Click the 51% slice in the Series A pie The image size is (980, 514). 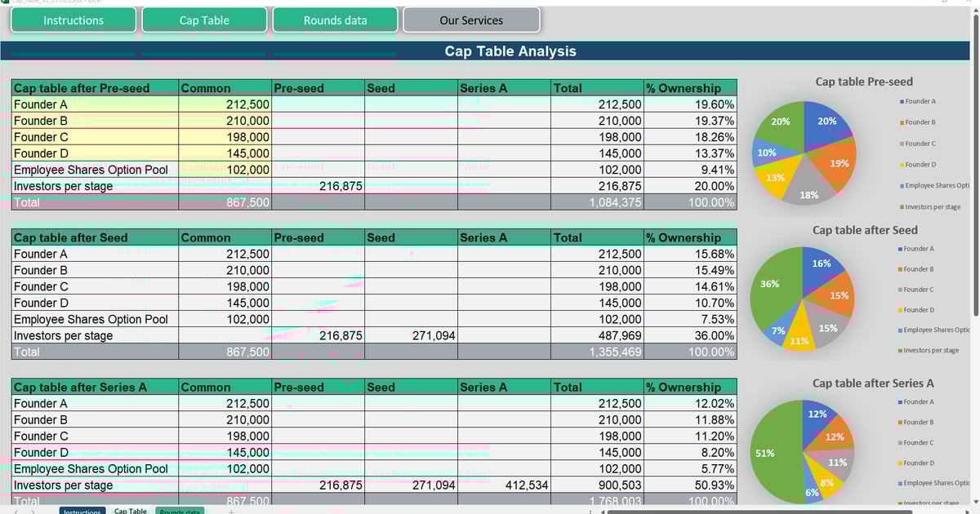(x=766, y=452)
